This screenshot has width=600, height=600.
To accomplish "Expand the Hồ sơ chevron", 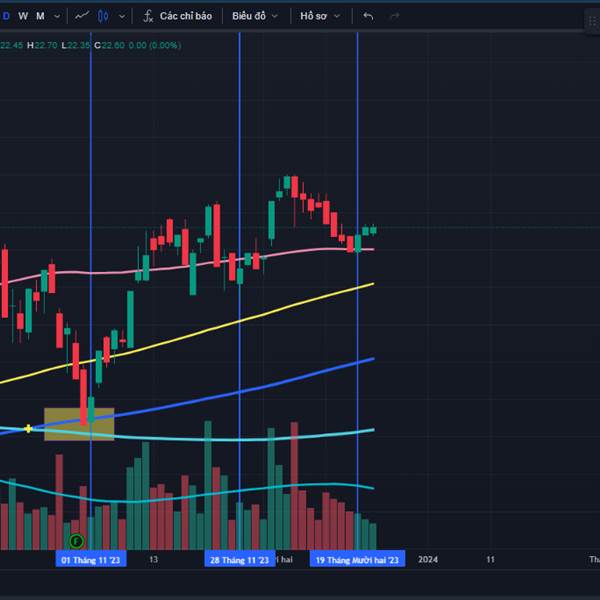I will pos(337,16).
